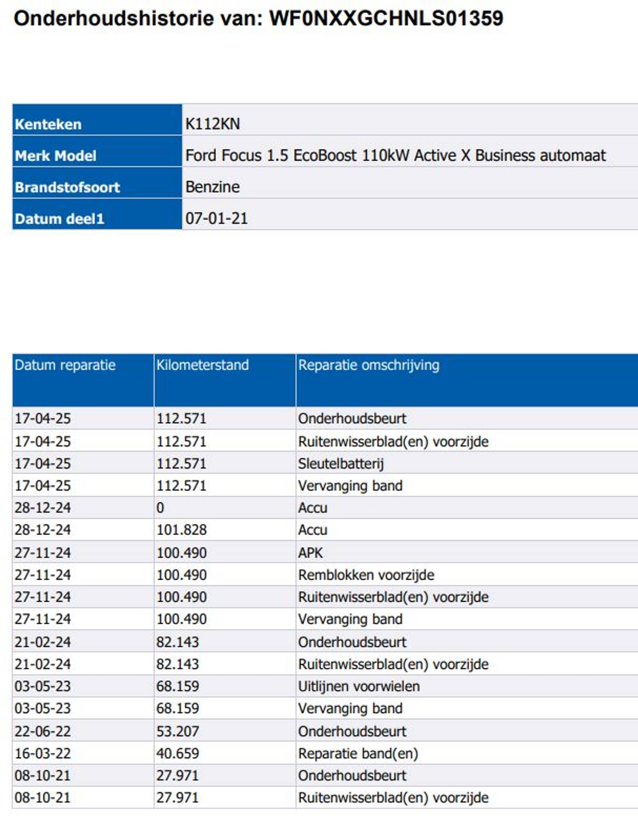Click the Kenteken label cell
Viewport: 638px width, 840px height.
pos(48,124)
